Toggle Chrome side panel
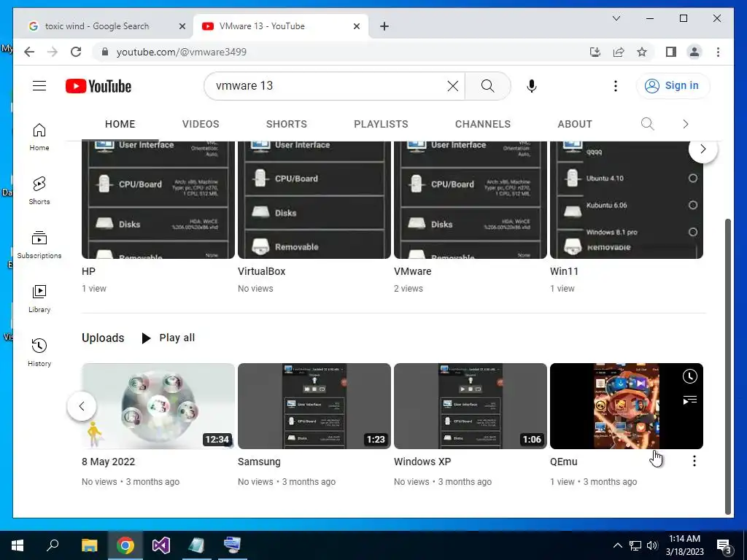This screenshot has width=747, height=560. point(671,52)
